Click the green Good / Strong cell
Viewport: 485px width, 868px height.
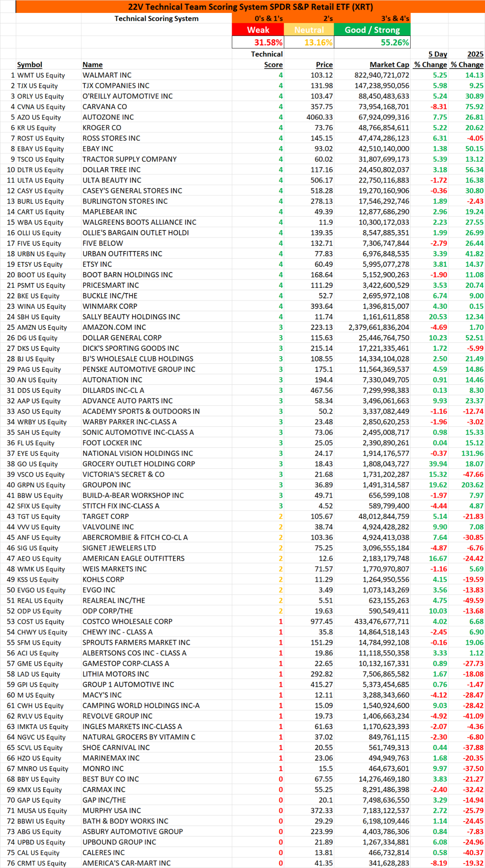(372, 30)
